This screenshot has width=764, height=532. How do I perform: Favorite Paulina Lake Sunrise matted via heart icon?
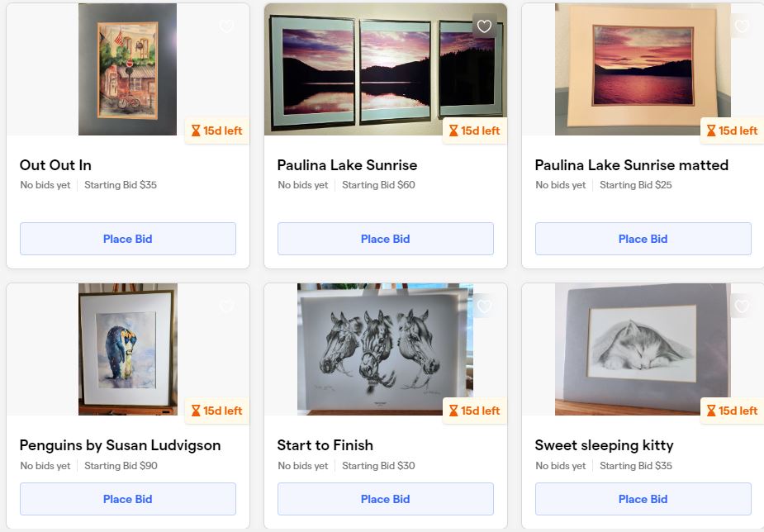click(x=742, y=26)
